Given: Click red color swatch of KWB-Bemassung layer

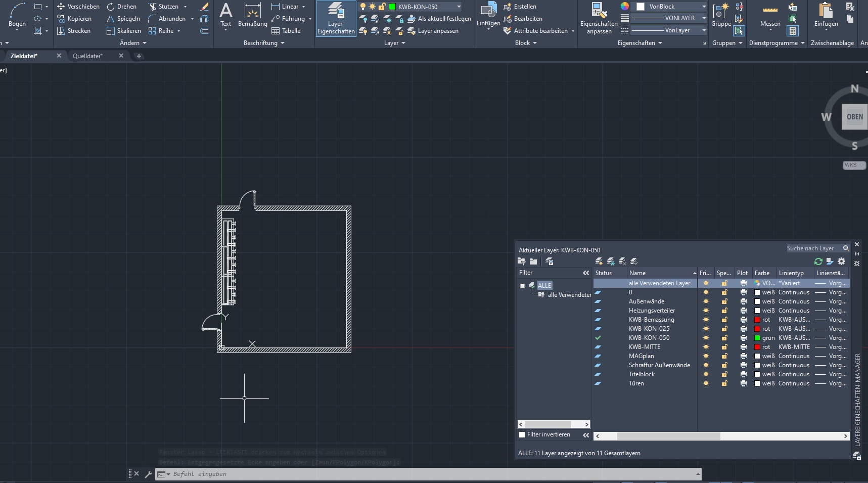Looking at the screenshot, I should click(757, 320).
